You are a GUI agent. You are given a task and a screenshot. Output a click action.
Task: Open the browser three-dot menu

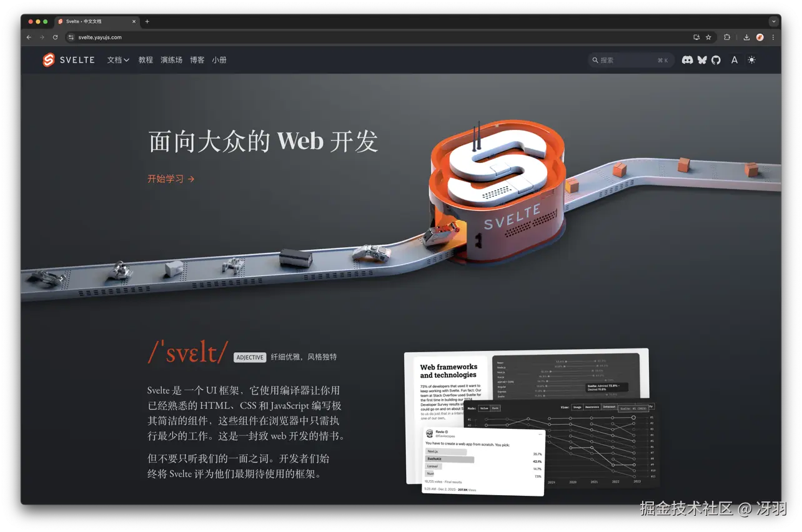tap(773, 37)
